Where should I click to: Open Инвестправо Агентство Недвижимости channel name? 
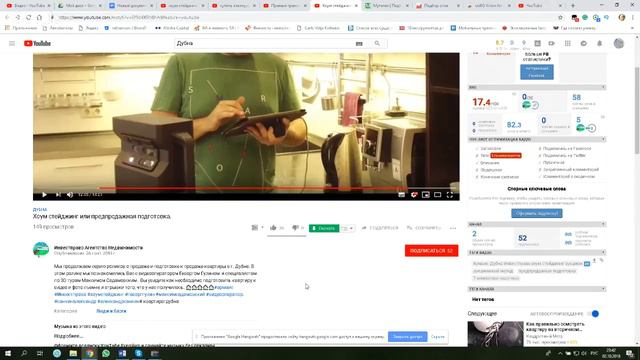coord(98,247)
